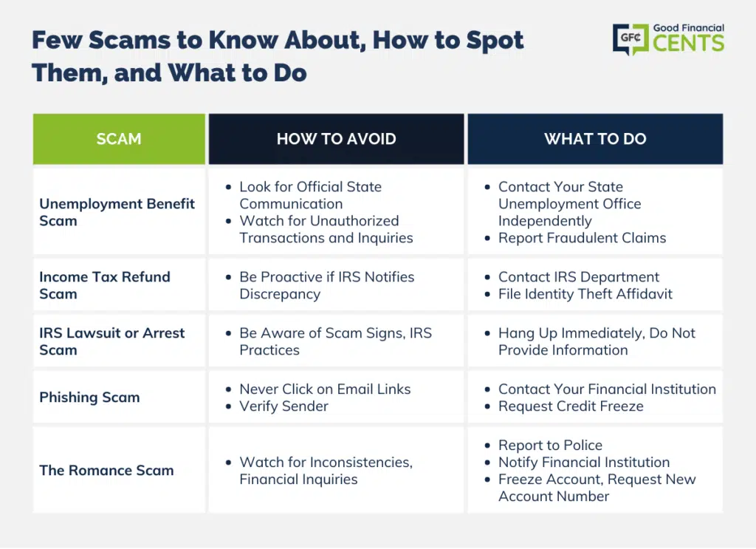This screenshot has height=549, width=756.
Task: Click 'Hang Up Immediately' bullet text
Action: [597, 341]
